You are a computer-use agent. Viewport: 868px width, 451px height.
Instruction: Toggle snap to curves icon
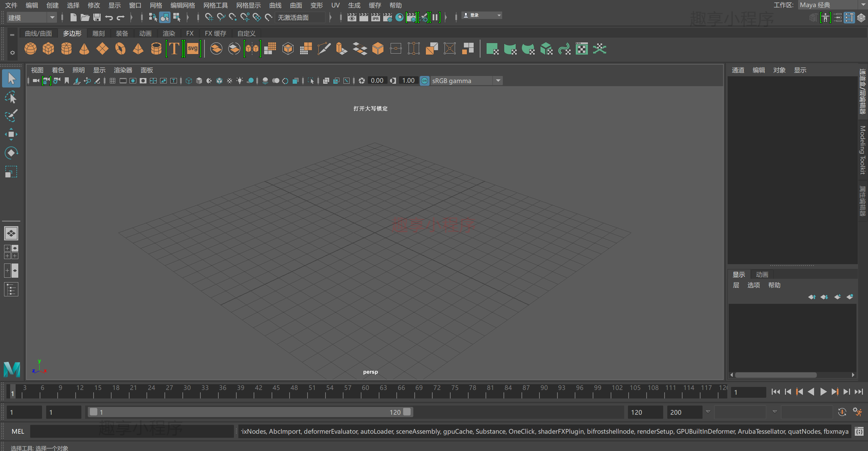221,17
